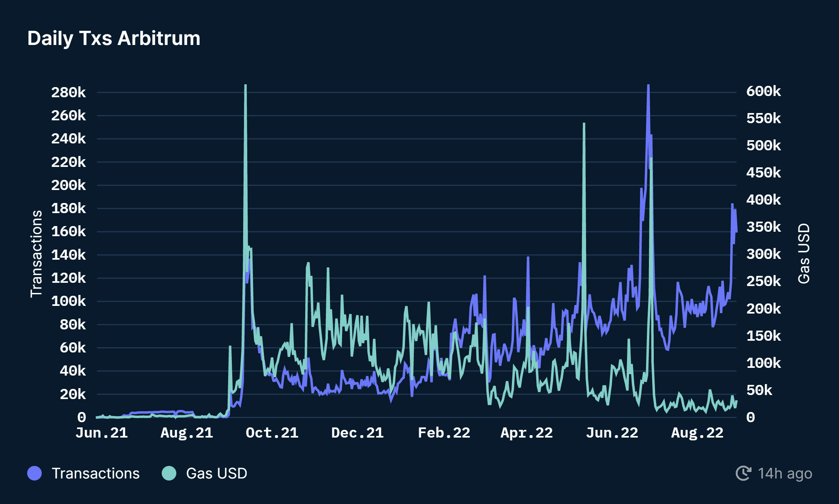Click the '140k' left axis value
The width and height of the screenshot is (839, 504).
pyautogui.click(x=68, y=255)
